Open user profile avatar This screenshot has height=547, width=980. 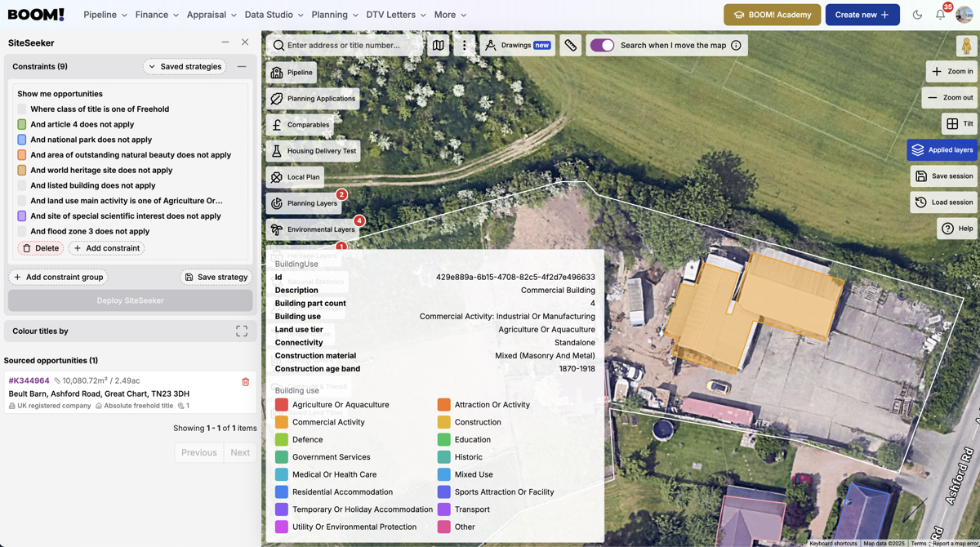tap(964, 15)
